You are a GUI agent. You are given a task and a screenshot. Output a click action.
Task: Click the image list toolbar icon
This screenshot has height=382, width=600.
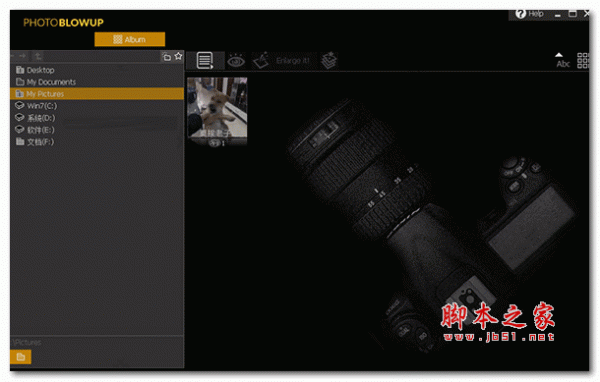(205, 60)
